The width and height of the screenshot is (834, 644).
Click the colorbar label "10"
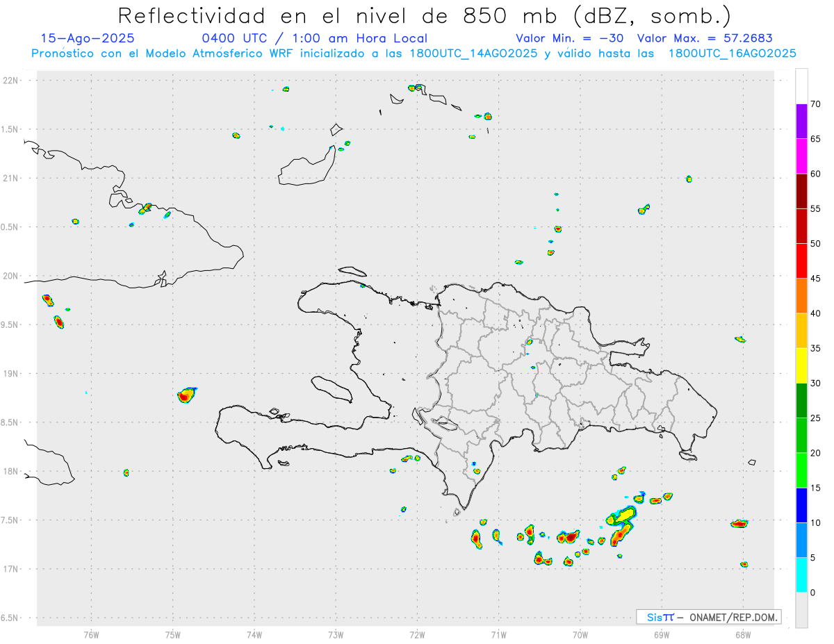pyautogui.click(x=816, y=523)
